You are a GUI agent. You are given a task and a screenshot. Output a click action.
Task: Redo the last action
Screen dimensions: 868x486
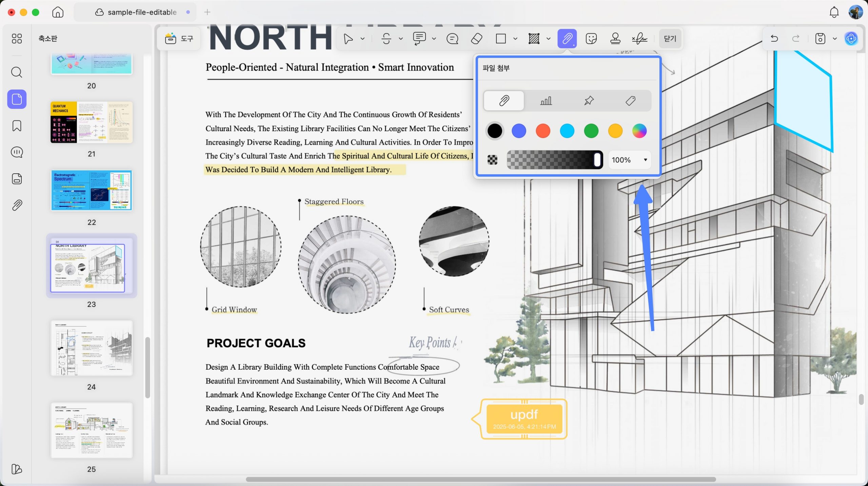tap(796, 39)
